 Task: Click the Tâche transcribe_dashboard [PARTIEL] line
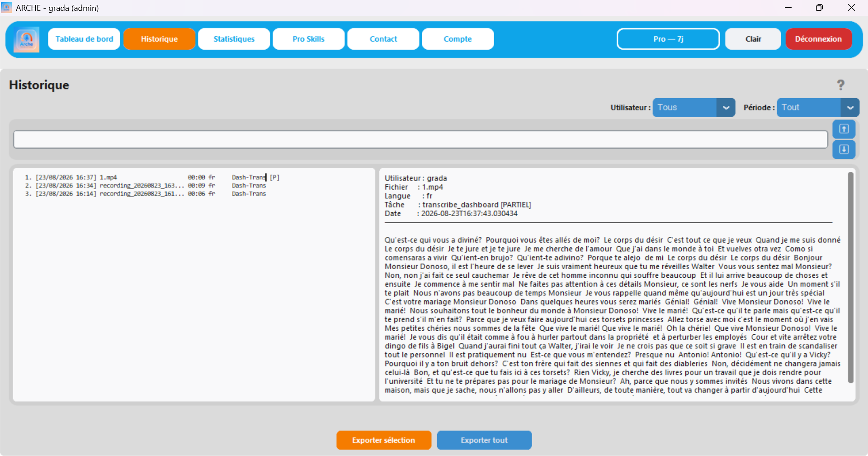tap(458, 205)
